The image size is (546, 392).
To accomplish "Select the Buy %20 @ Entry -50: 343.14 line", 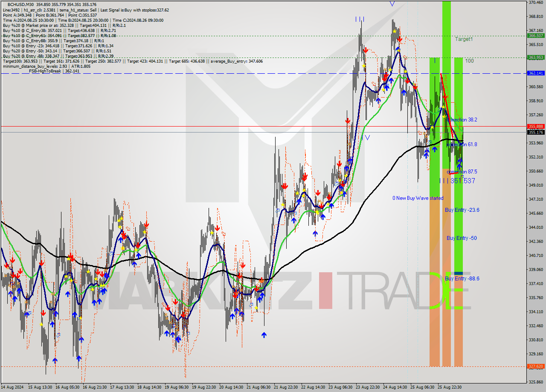I will [57, 51].
